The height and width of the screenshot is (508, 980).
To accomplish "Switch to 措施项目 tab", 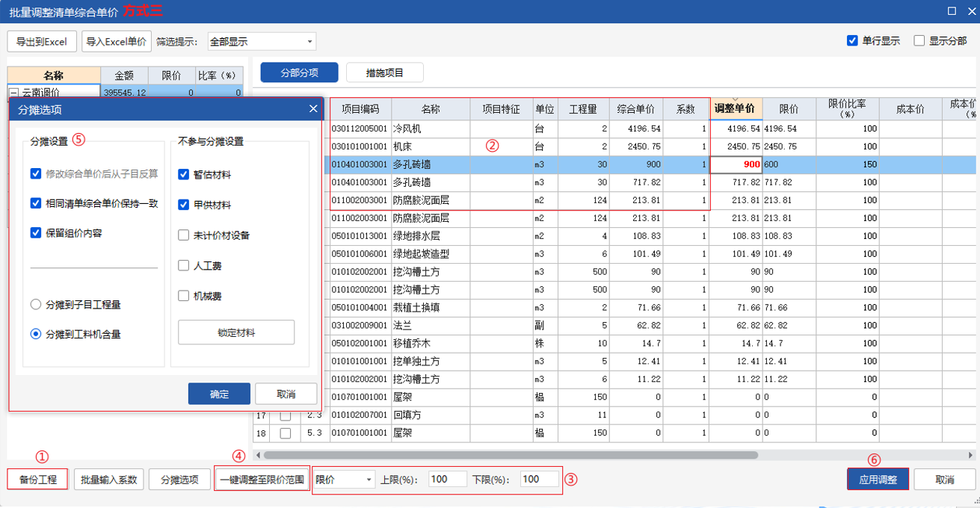I will pyautogui.click(x=385, y=72).
